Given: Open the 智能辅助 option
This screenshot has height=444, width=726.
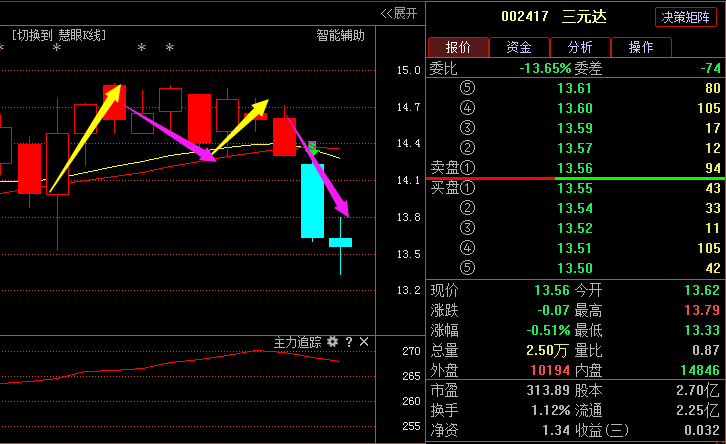Looking at the screenshot, I should (340, 35).
